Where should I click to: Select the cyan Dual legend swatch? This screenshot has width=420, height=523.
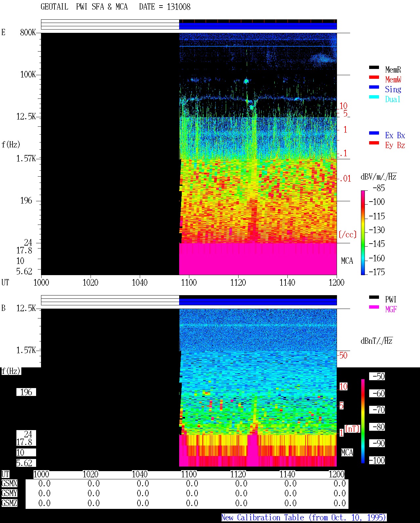tap(374, 97)
